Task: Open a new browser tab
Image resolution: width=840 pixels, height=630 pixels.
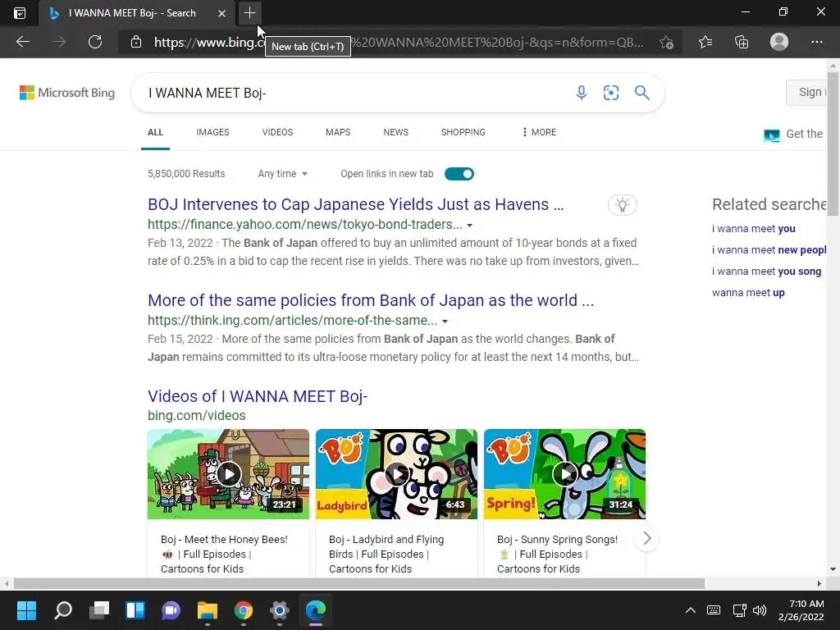Action: click(x=249, y=13)
